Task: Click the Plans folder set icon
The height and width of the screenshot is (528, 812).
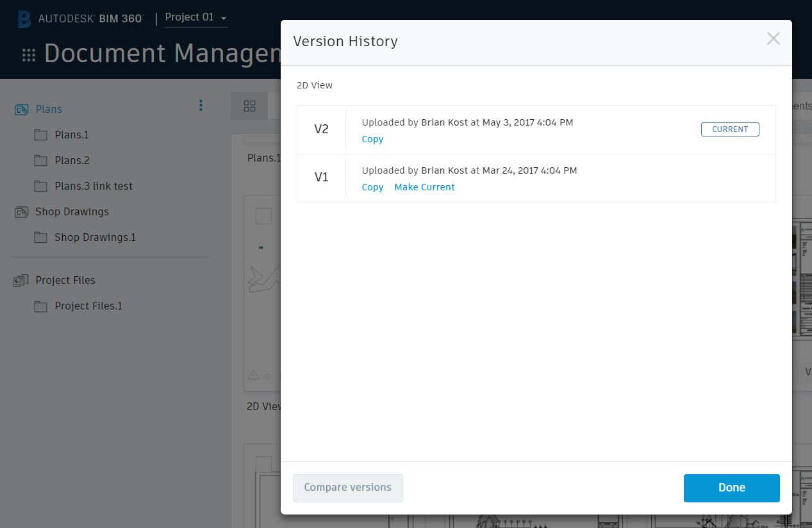Action: click(x=21, y=110)
